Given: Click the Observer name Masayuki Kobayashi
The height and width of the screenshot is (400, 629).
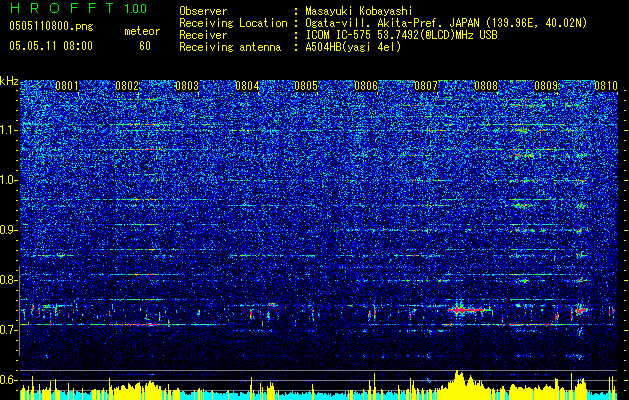Looking at the screenshot, I should coord(359,11).
